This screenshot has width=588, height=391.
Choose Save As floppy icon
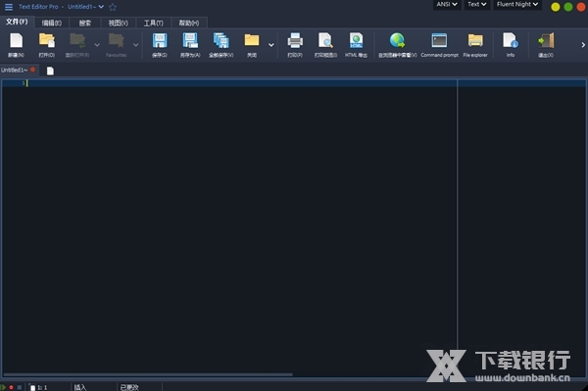click(190, 40)
